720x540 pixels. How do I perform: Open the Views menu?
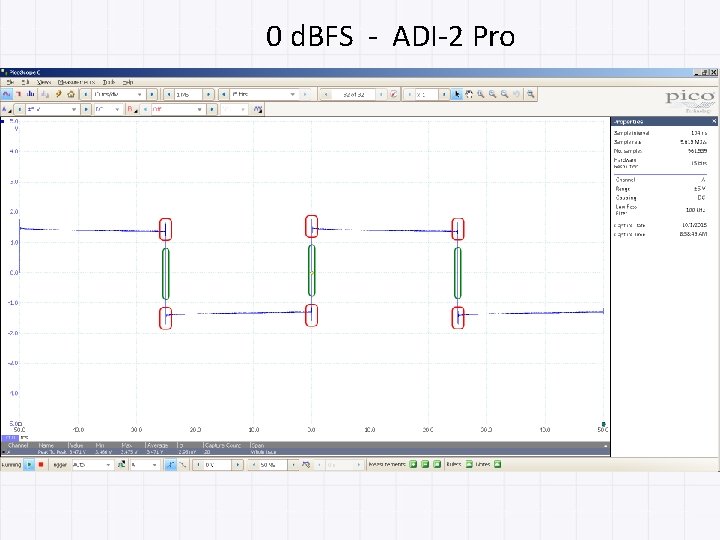pos(44,82)
